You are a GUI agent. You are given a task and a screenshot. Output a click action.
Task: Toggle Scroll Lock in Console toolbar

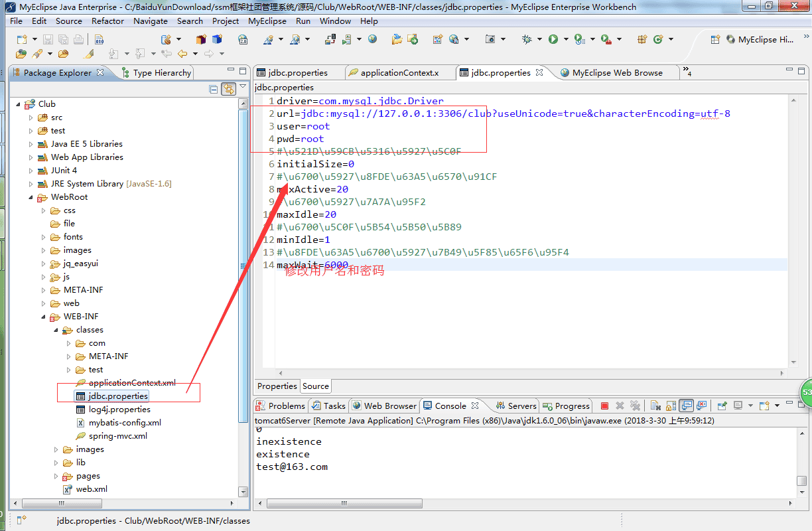click(671, 406)
